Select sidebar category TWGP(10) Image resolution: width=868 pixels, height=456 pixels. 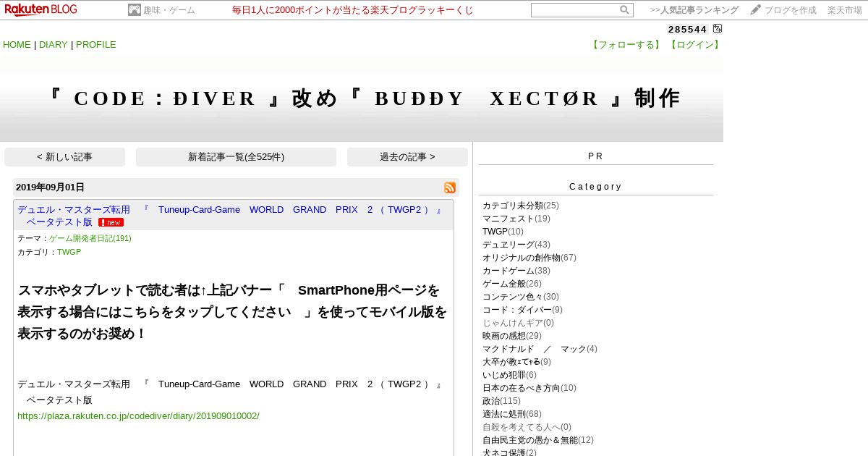click(x=503, y=232)
